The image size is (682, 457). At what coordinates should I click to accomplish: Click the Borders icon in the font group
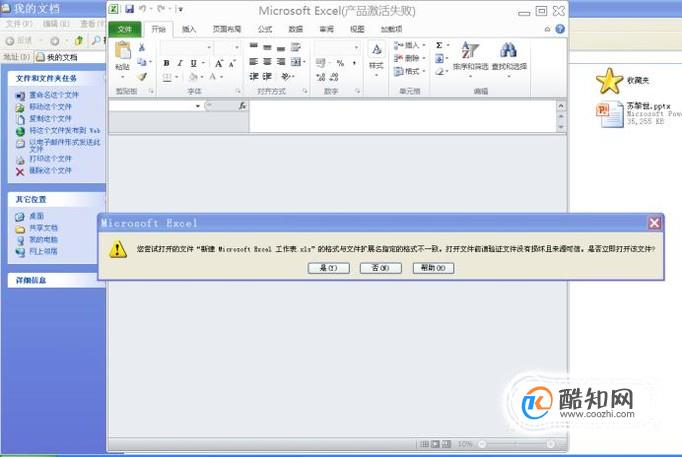click(167, 77)
